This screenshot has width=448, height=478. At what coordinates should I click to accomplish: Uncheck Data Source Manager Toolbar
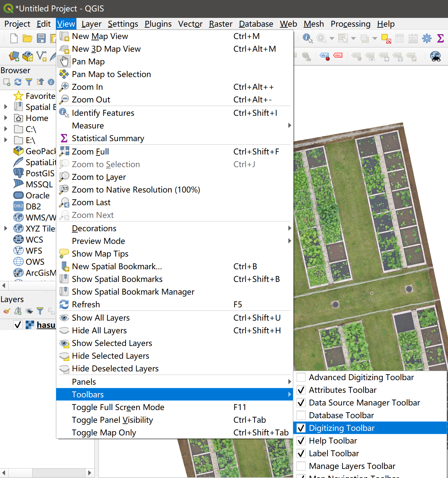[301, 403]
